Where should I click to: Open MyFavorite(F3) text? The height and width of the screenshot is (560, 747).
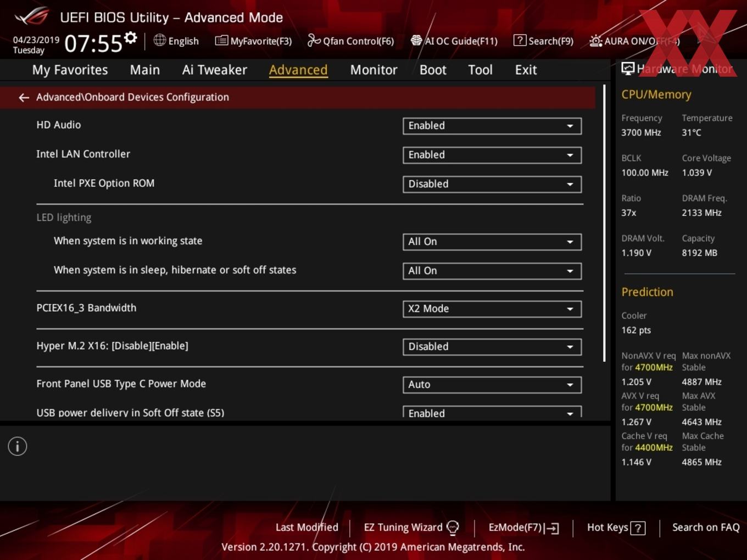coord(261,41)
